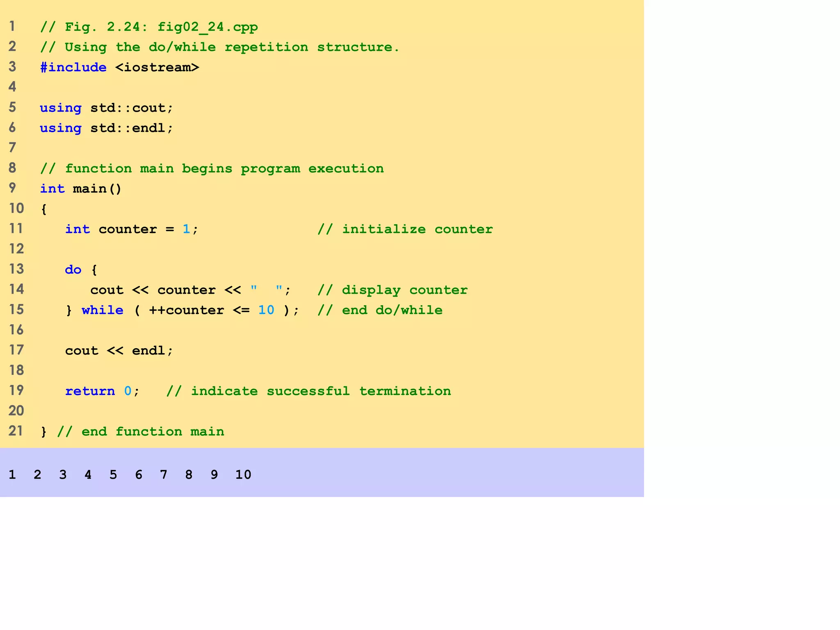Select the '// initialize counter' comment

coord(405,229)
